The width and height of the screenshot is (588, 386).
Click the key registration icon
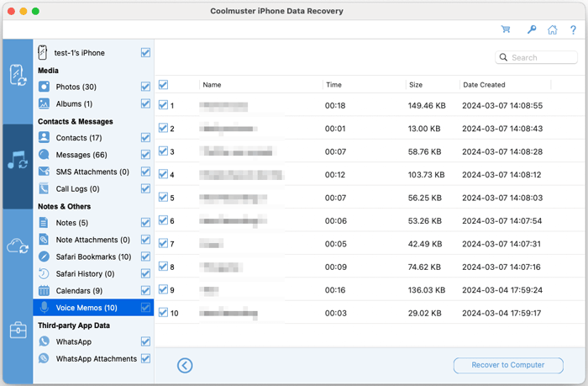pos(532,29)
